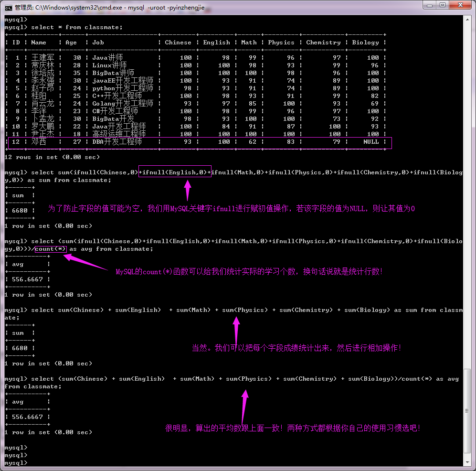Image resolution: width=476 pixels, height=471 pixels.
Task: Click the name "邓西" in row 12
Action: (x=39, y=141)
